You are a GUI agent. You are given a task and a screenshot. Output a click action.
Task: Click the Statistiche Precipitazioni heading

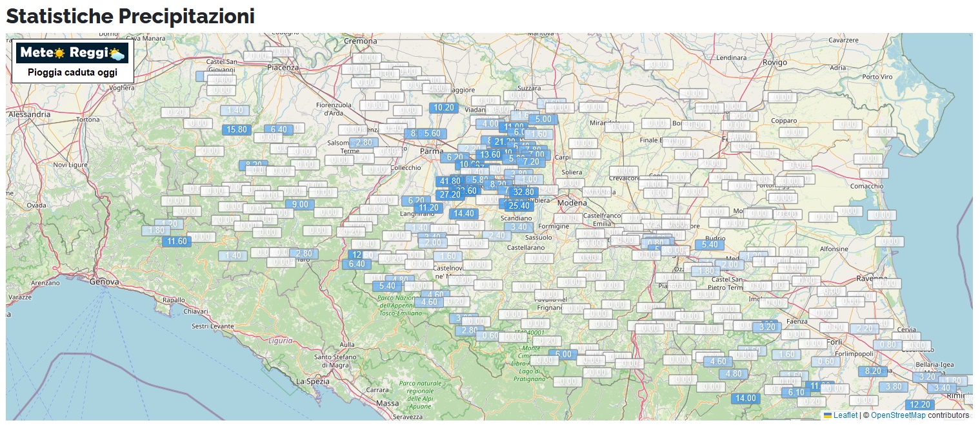tap(130, 16)
